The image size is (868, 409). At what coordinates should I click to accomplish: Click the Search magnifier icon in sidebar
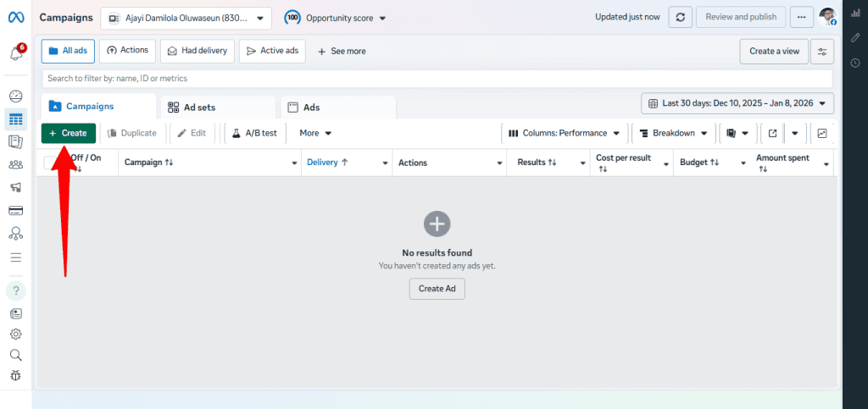pyautogui.click(x=16, y=355)
